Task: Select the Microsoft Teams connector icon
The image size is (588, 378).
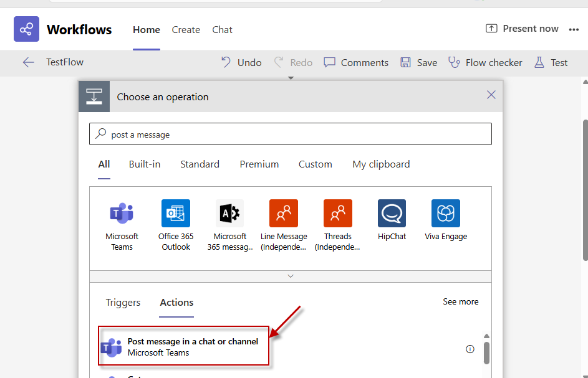Action: point(122,214)
